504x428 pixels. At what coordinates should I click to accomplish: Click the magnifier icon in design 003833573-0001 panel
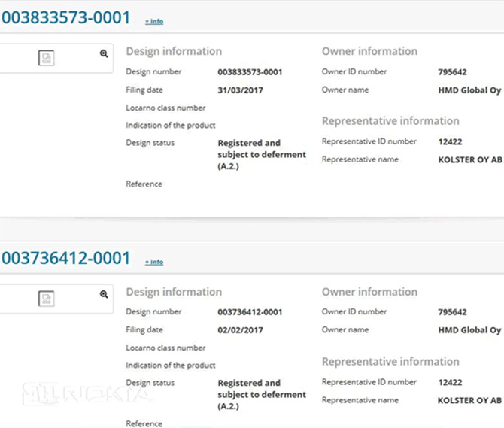coord(104,54)
